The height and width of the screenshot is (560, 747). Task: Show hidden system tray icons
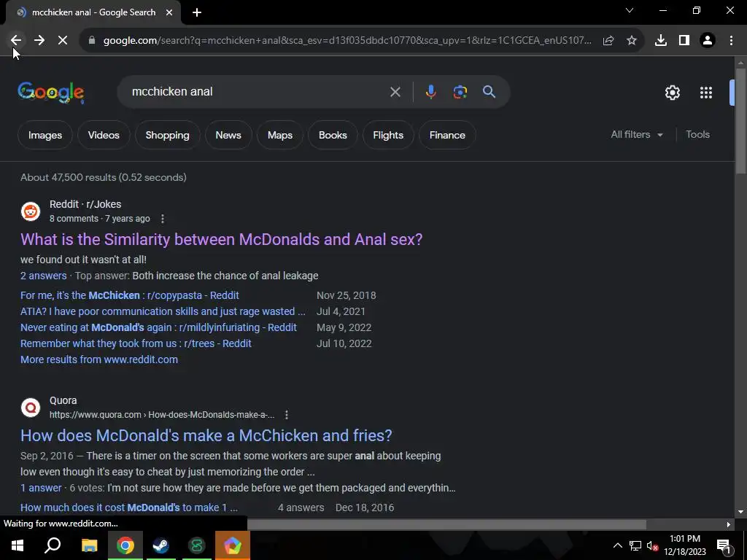pos(617,545)
